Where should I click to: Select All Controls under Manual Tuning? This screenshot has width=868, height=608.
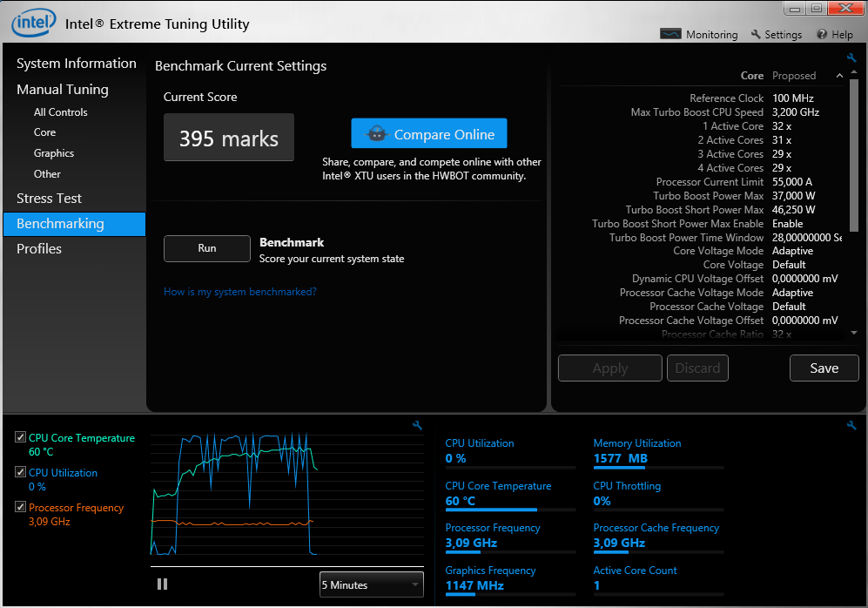(60, 111)
